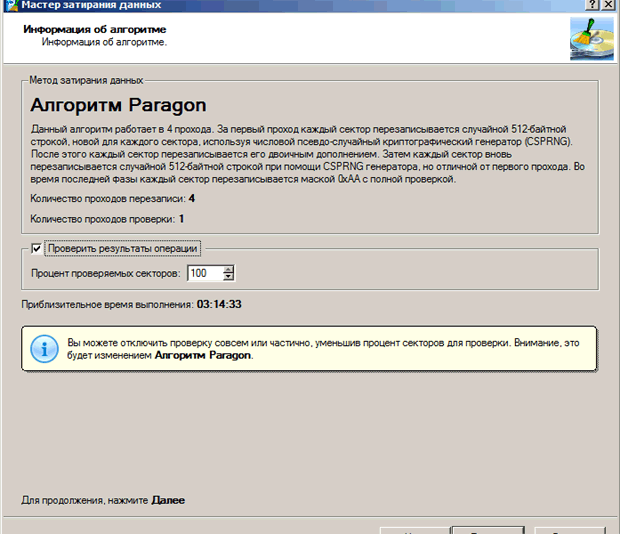This screenshot has height=534, width=620.
Task: Click the wizard app icon in title bar
Action: point(11,5)
